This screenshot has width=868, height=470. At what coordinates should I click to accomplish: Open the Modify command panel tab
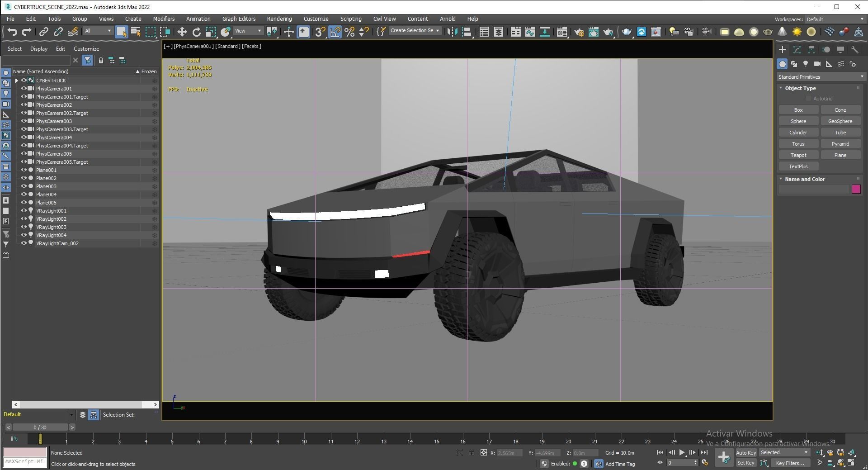[797, 50]
